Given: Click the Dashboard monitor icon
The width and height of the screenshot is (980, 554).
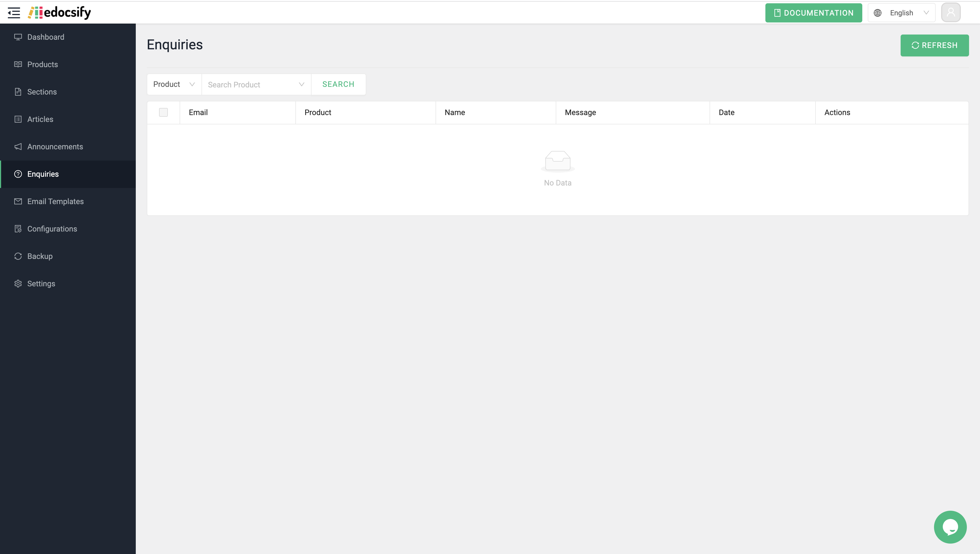Looking at the screenshot, I should [x=18, y=37].
